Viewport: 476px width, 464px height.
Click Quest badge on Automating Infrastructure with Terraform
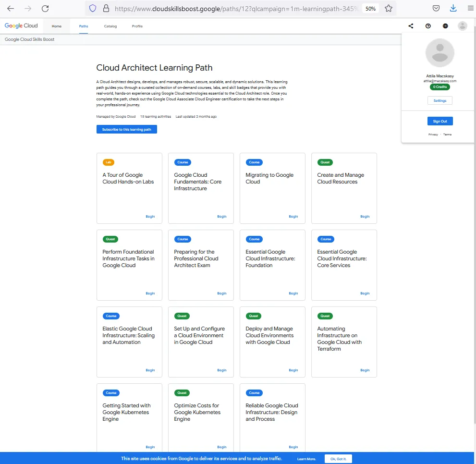click(x=325, y=316)
